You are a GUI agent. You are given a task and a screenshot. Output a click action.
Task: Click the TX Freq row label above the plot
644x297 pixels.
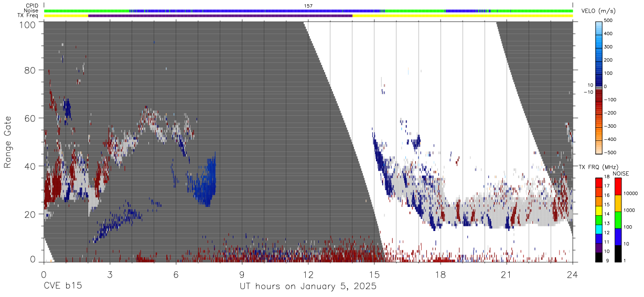coord(29,16)
